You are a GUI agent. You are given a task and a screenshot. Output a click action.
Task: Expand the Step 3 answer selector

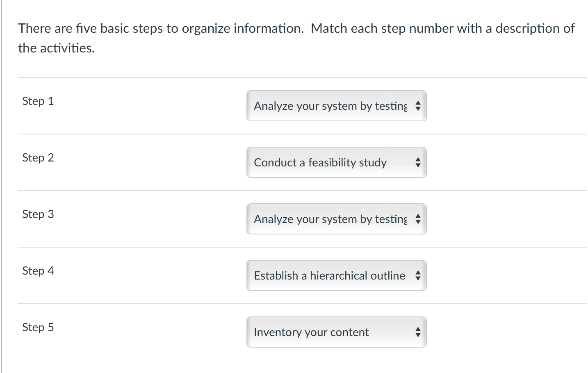(x=336, y=219)
